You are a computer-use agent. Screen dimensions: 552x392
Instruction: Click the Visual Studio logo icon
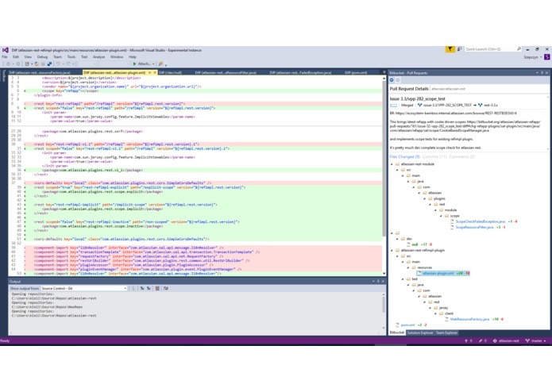(x=5, y=50)
